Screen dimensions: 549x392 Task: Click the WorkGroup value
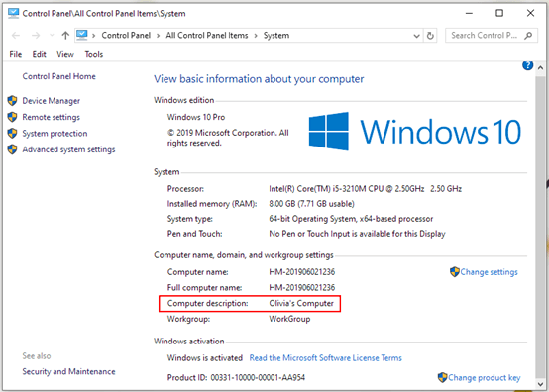pyautogui.click(x=289, y=319)
